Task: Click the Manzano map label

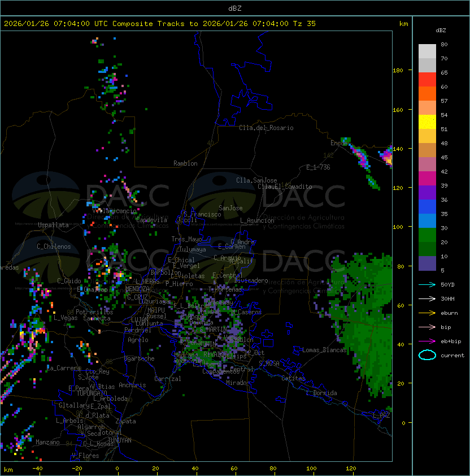Action: [47, 442]
